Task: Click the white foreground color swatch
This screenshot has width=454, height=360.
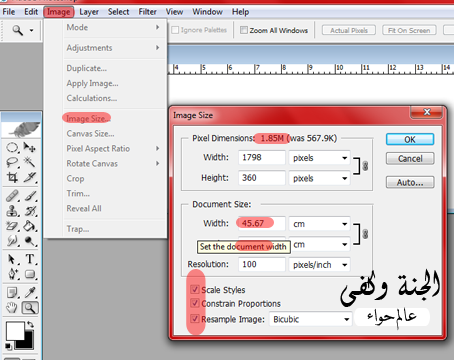Action: pos(14,330)
